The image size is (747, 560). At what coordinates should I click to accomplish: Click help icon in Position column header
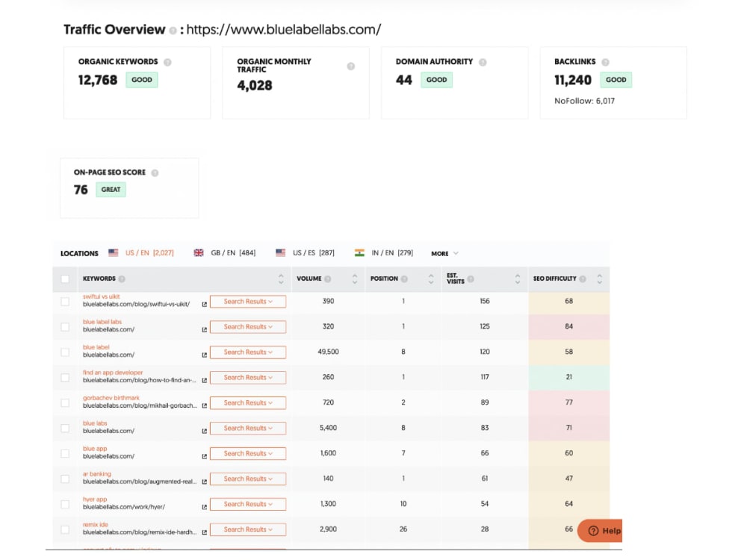coord(404,279)
